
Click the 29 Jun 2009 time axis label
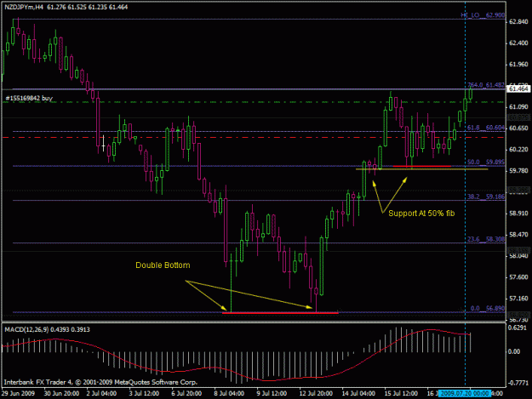[18, 394]
